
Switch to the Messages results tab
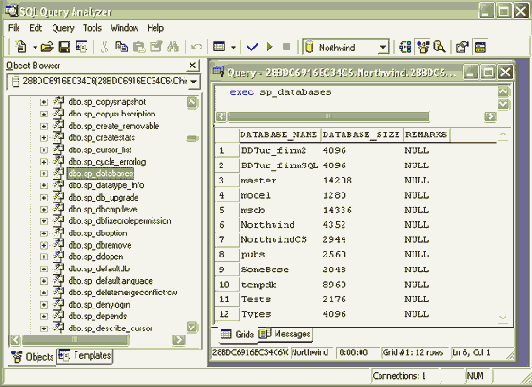point(285,334)
